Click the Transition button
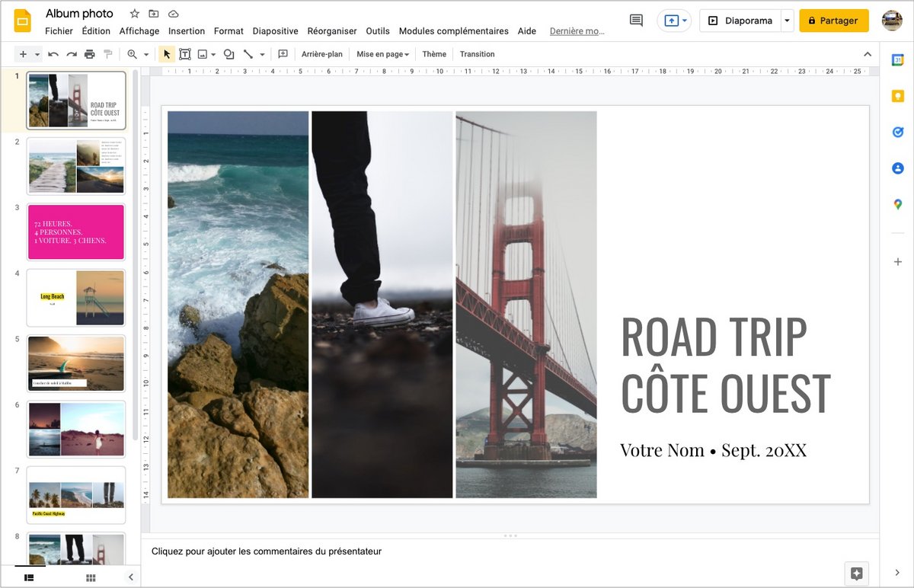 (478, 54)
